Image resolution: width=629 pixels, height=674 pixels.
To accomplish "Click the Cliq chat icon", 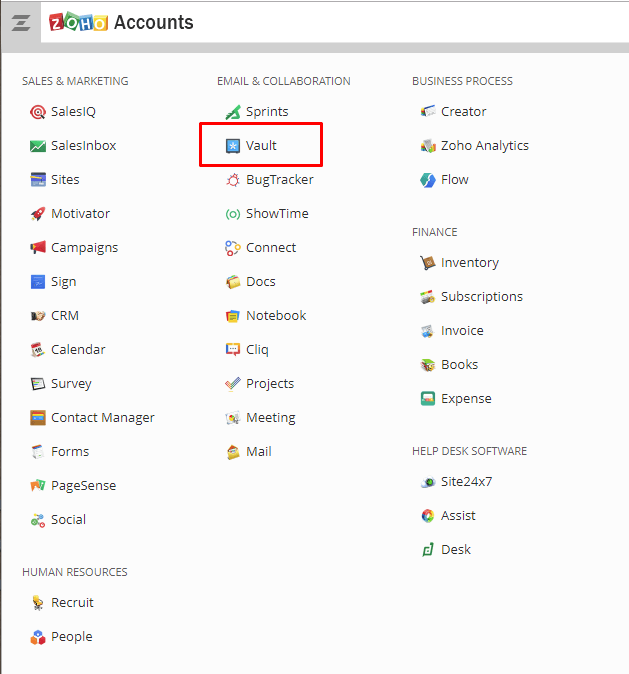I will click(x=233, y=350).
